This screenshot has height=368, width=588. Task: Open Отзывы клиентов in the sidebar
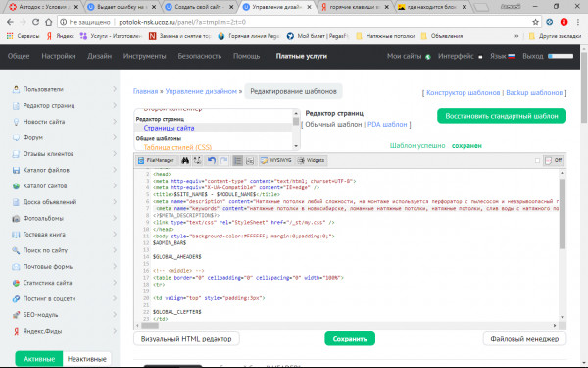click(48, 154)
